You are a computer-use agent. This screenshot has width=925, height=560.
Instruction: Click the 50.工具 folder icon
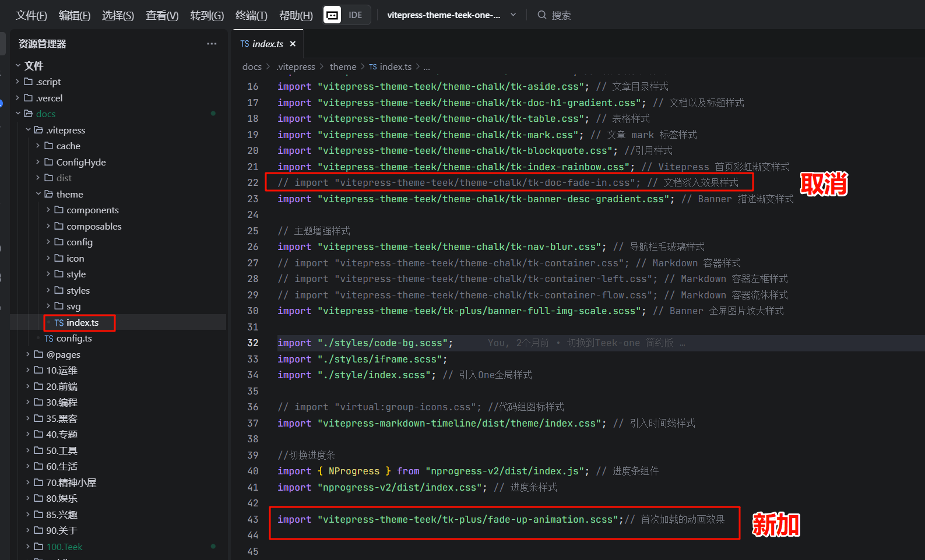[x=38, y=450]
